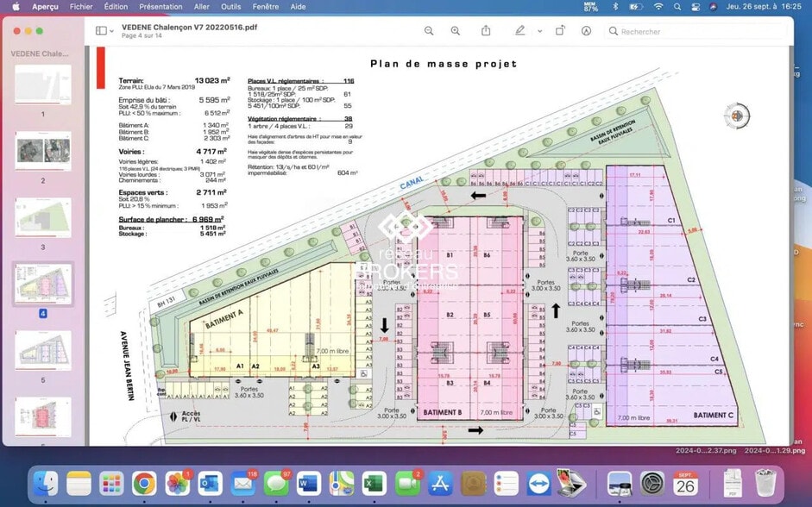Select page 3 thumbnail in sidebar
Image resolution: width=812 pixels, height=507 pixels.
pyautogui.click(x=43, y=217)
